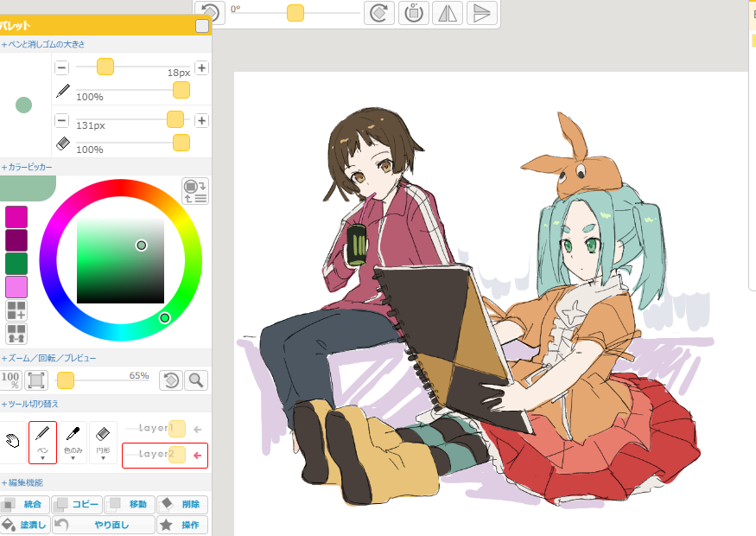
Task: Open the ペン tool type dropdown arrow
Action: pos(42,458)
